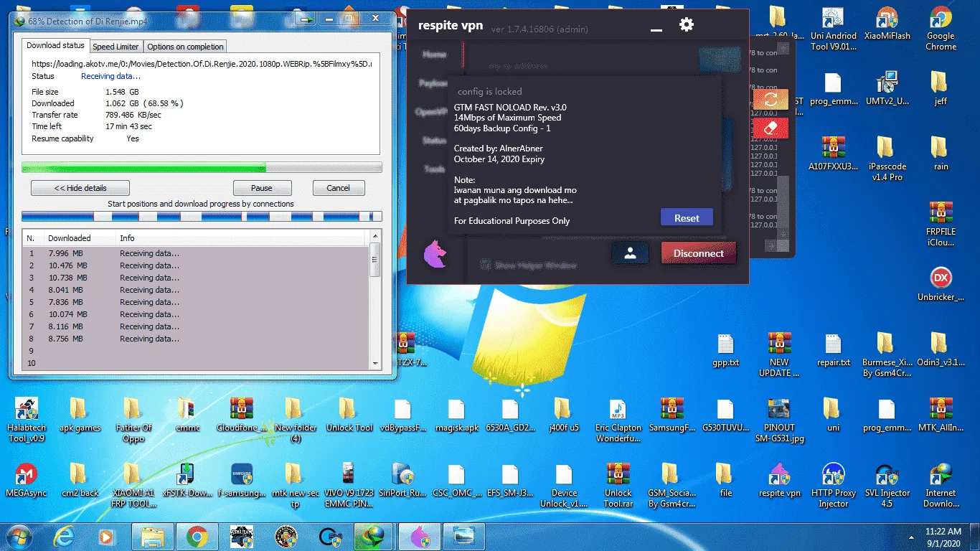The height and width of the screenshot is (551, 980).
Task: Switch to the Speed Limiter tab
Action: tap(116, 47)
